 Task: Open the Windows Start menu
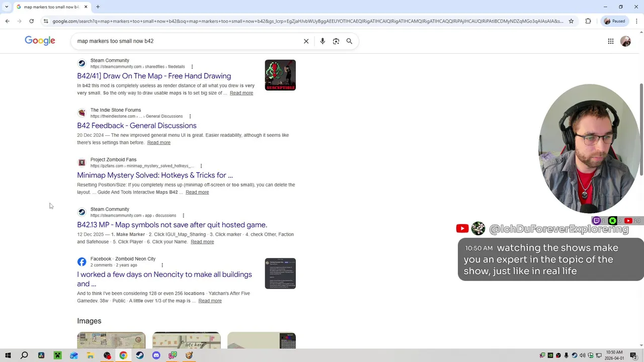[x=8, y=355]
